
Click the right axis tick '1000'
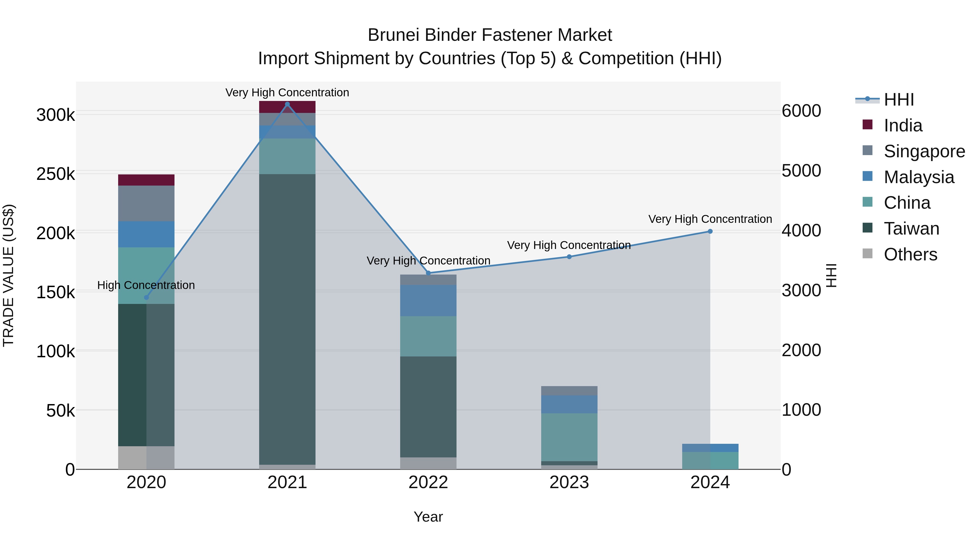tap(802, 410)
